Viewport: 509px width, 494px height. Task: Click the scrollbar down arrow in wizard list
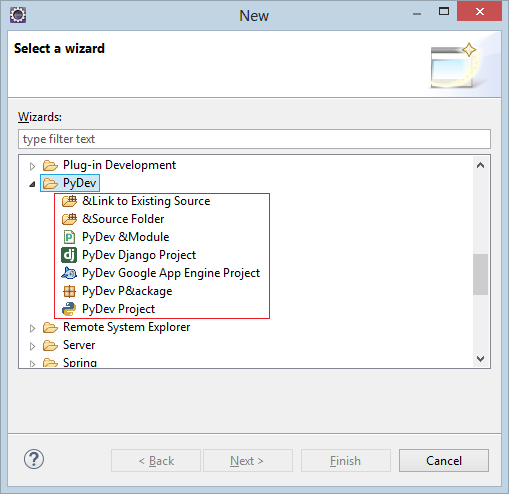(x=480, y=359)
